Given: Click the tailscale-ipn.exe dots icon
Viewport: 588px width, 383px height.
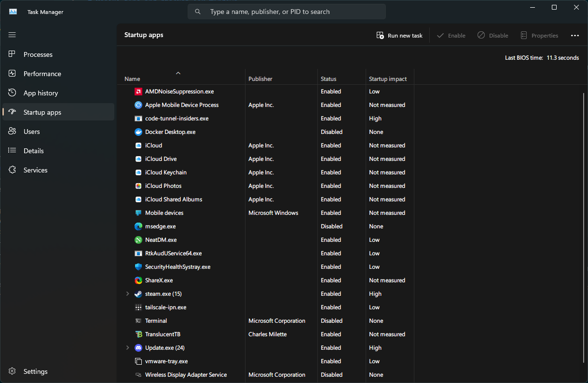Looking at the screenshot, I should (138, 307).
